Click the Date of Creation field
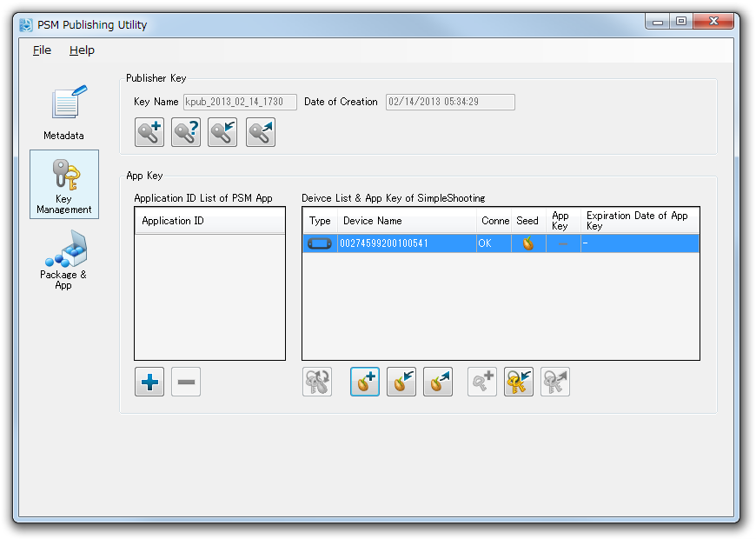This screenshot has width=756, height=539. 449,102
